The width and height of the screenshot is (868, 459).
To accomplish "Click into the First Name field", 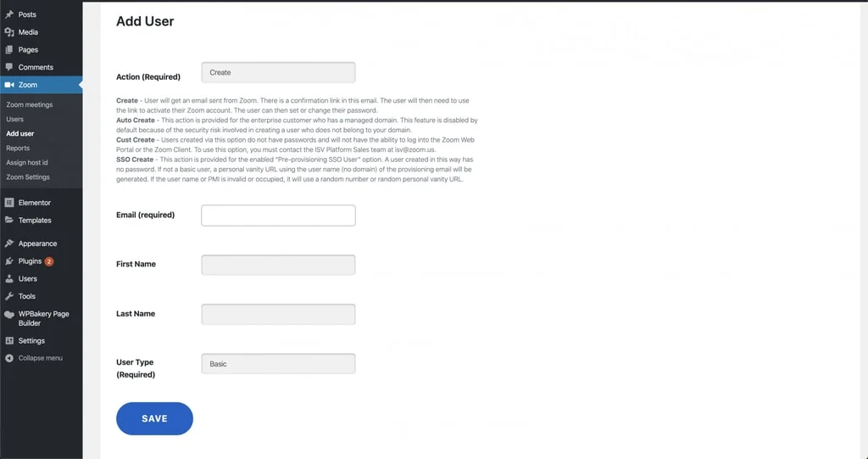I will tap(278, 265).
